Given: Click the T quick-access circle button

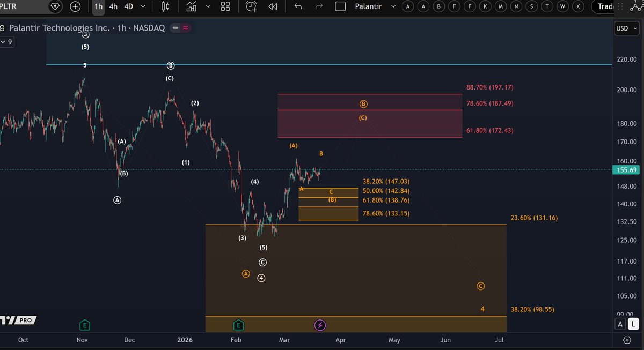Looking at the screenshot, I should [547, 6].
